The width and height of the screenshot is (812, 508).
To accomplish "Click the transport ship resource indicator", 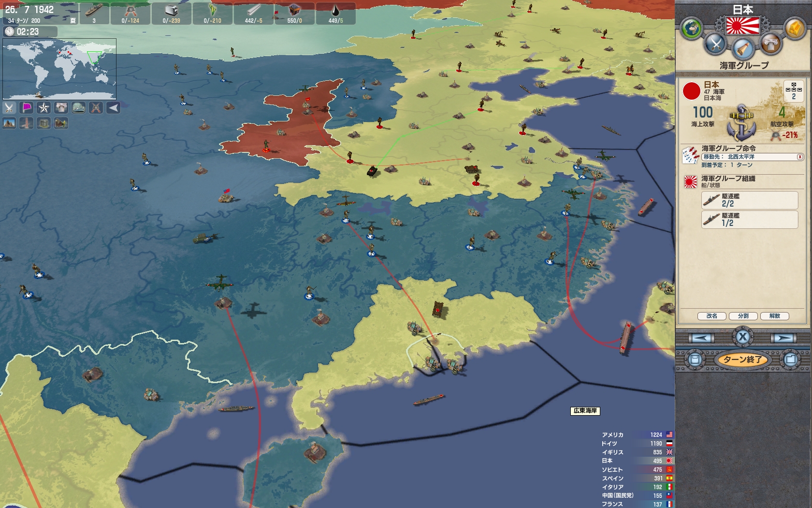I will (x=94, y=14).
